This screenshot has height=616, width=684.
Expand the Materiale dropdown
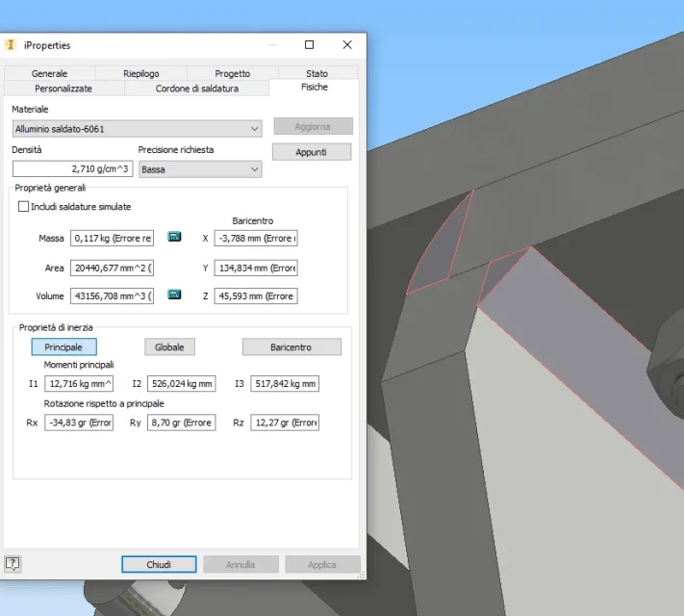pos(137,129)
